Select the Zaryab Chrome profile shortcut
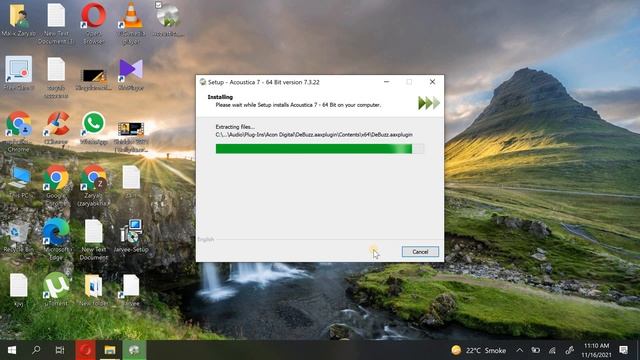640x360 pixels. pyautogui.click(x=93, y=185)
